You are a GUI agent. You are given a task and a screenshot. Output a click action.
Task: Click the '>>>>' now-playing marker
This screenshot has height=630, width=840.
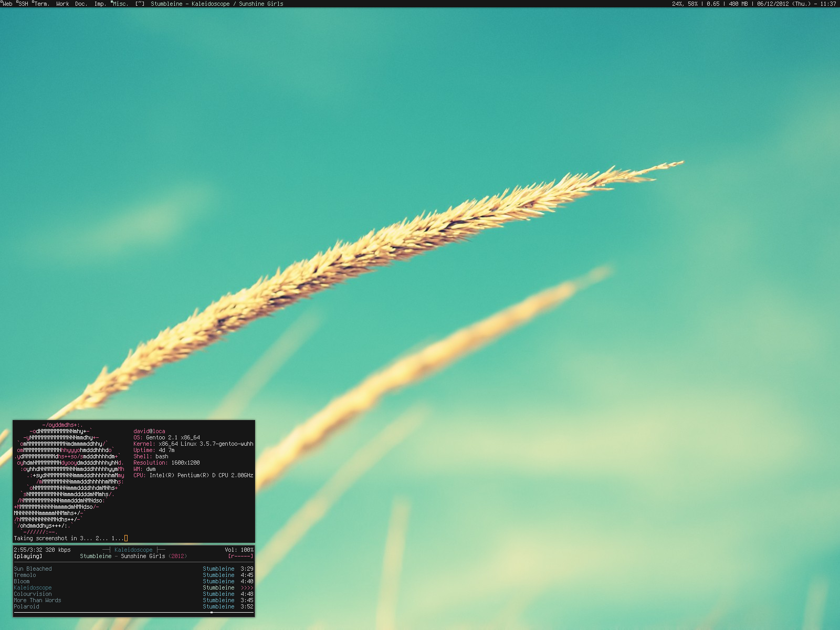pos(247,587)
